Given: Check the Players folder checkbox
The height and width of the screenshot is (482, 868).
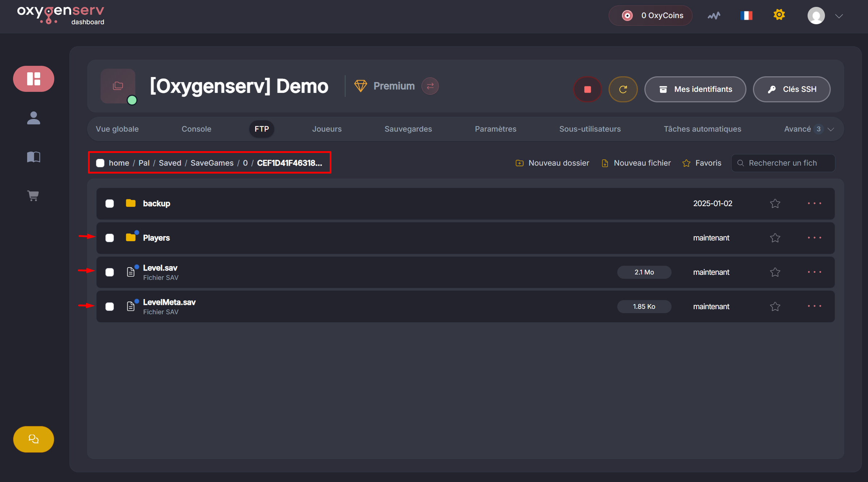Looking at the screenshot, I should [x=110, y=238].
